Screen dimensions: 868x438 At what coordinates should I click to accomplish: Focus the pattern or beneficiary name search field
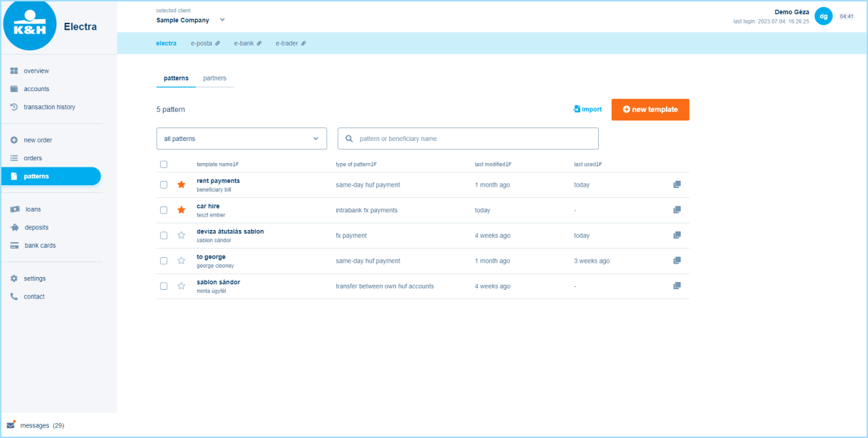(x=474, y=139)
